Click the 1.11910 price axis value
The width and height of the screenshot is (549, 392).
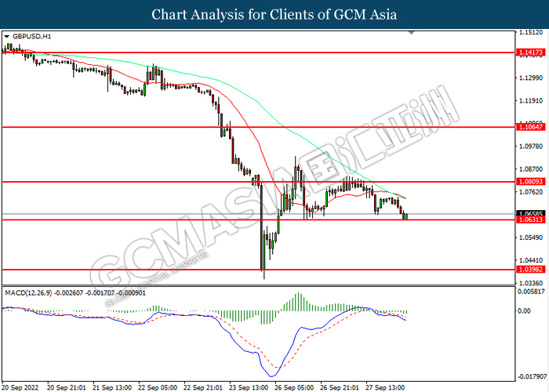tap(531, 101)
